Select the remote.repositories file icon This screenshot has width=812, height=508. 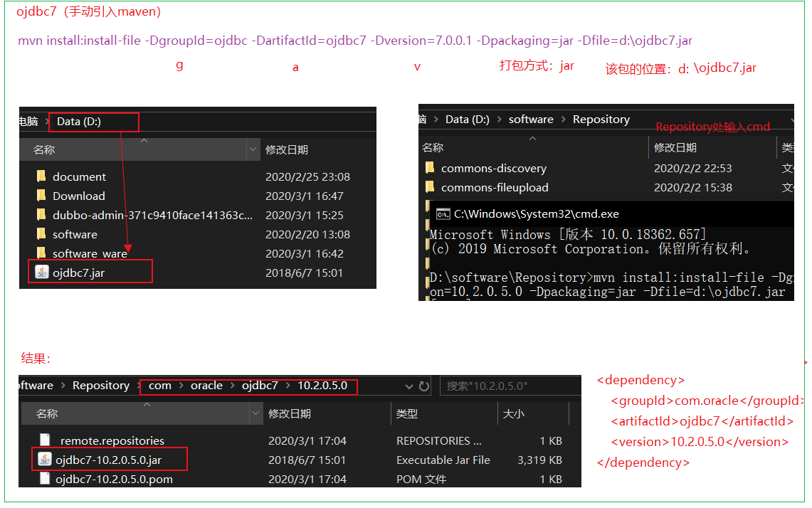[45, 440]
